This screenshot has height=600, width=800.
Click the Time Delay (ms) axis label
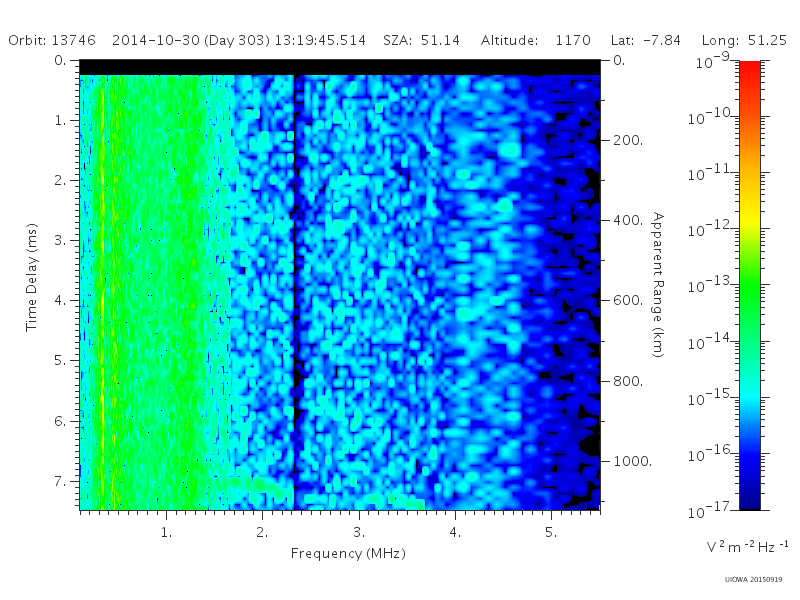point(32,277)
